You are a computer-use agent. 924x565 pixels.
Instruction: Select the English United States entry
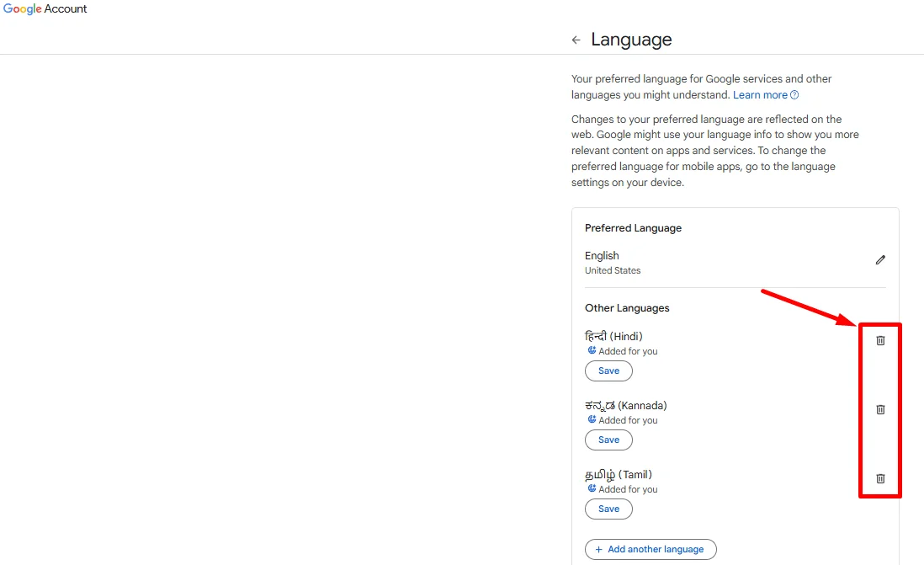pos(612,261)
